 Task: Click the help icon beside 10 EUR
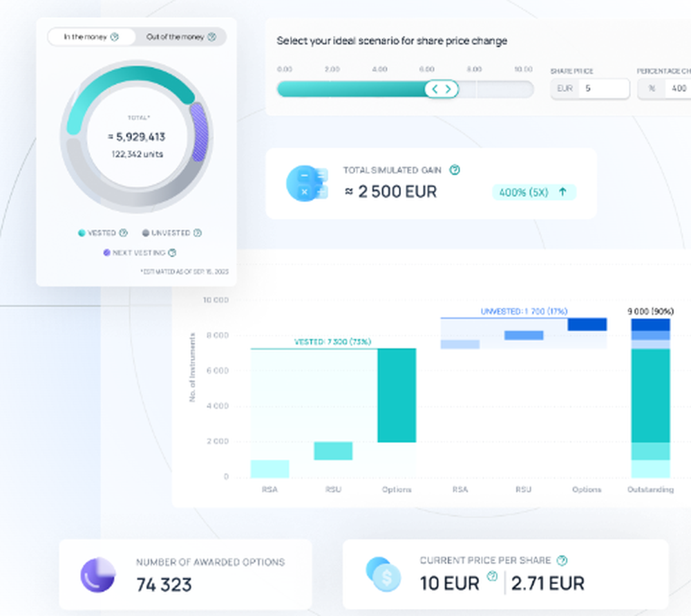point(492,576)
